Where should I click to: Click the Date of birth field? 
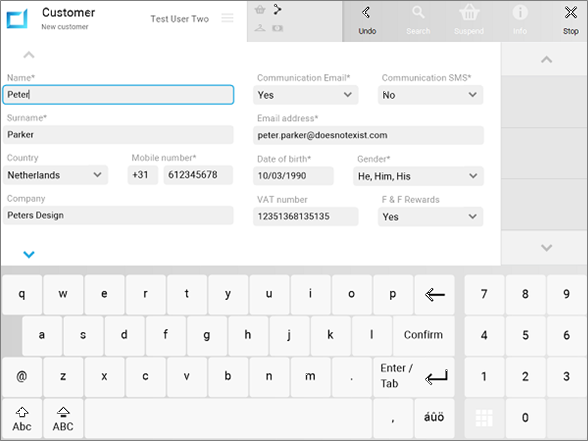click(x=293, y=176)
